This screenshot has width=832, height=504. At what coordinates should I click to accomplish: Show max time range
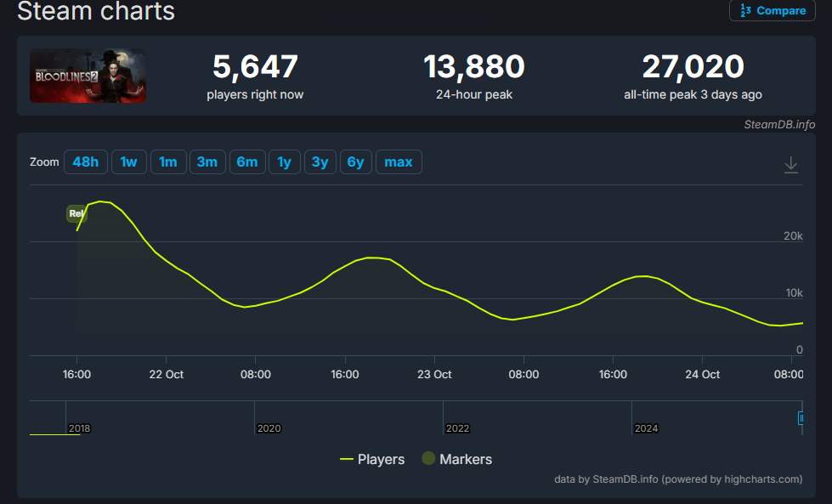pyautogui.click(x=399, y=161)
